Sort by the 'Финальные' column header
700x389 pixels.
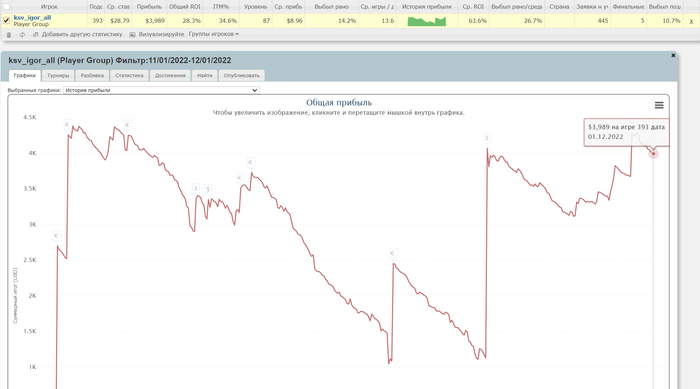point(628,7)
